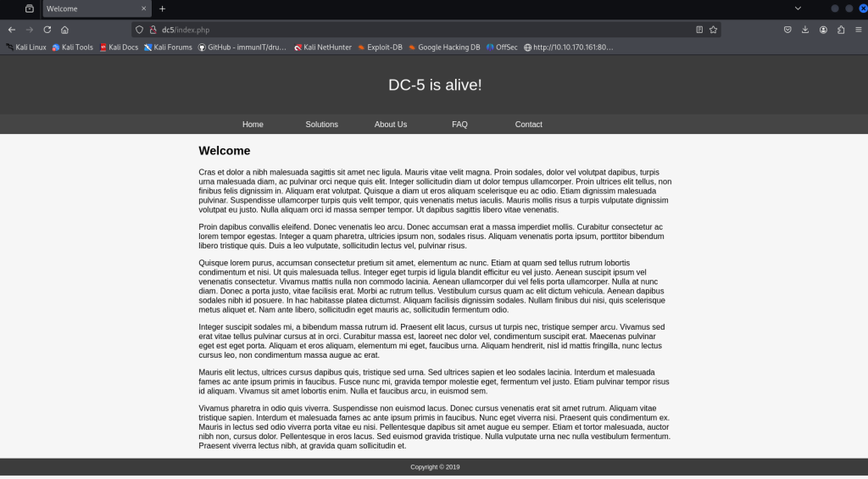Open a new tab with plus button
868x479 pixels.
pos(162,8)
